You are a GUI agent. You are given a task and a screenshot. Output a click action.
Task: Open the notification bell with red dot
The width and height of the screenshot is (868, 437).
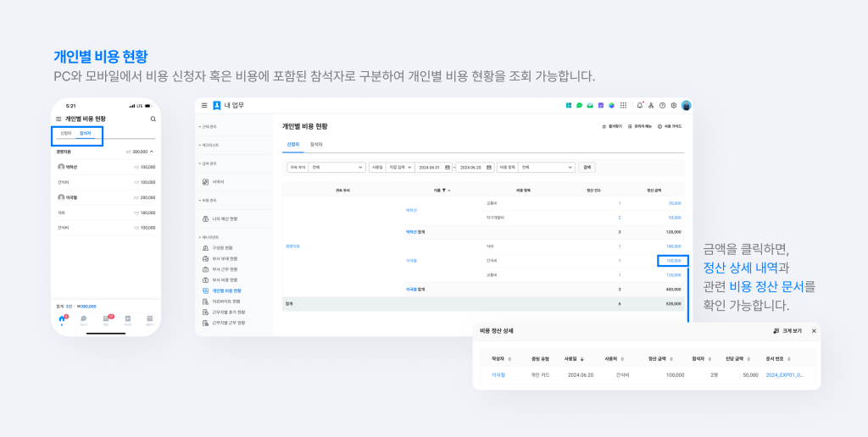[x=640, y=105]
